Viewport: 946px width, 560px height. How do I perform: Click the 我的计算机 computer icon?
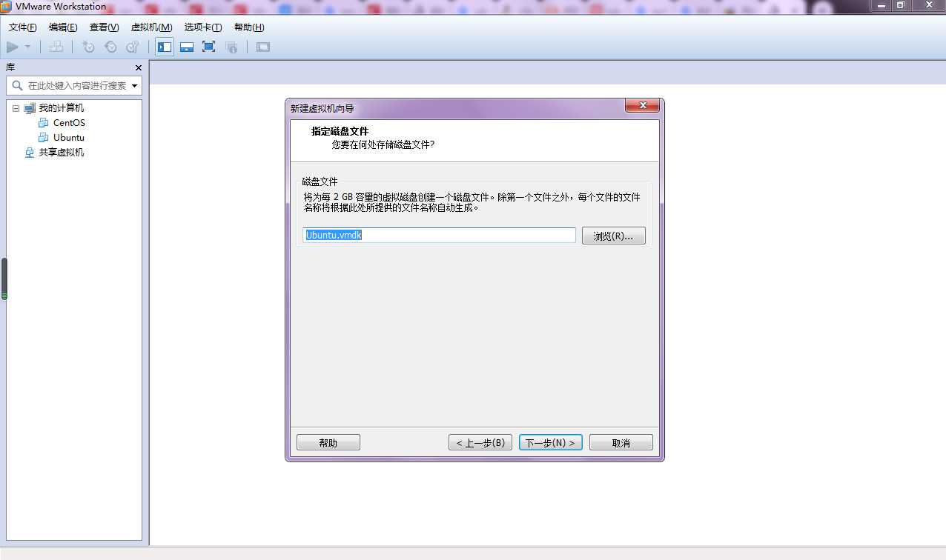point(30,108)
